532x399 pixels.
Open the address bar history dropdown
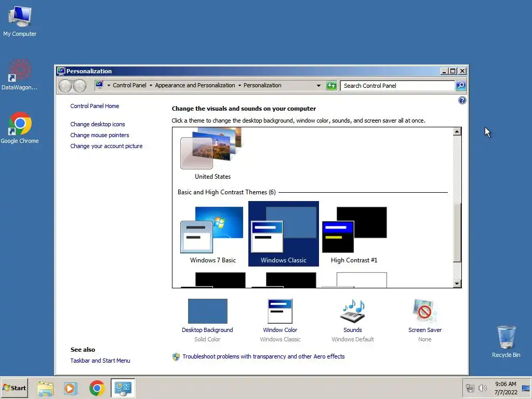(x=318, y=86)
